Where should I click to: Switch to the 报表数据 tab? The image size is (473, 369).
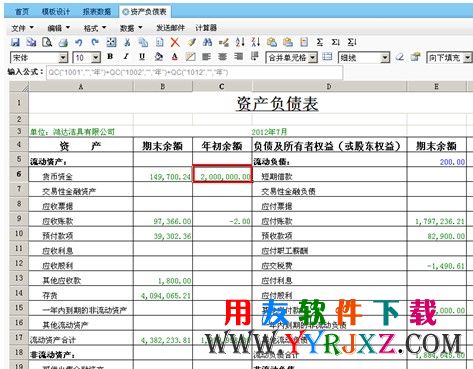coord(97,12)
